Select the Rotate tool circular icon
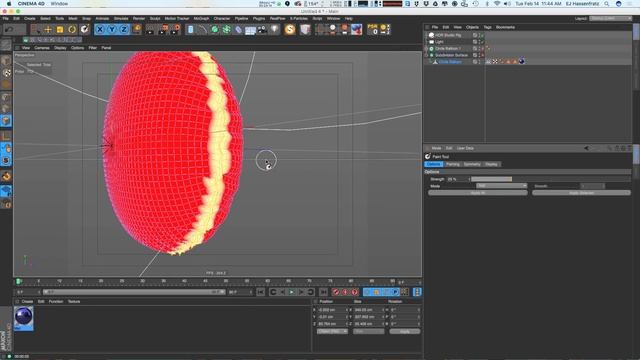The height and width of the screenshot is (360, 640). point(72,29)
